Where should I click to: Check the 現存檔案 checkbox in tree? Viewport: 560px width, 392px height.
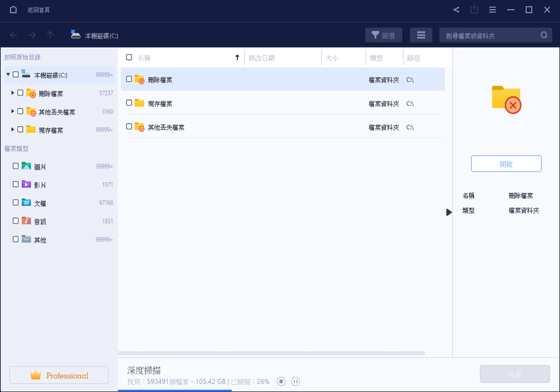20,129
